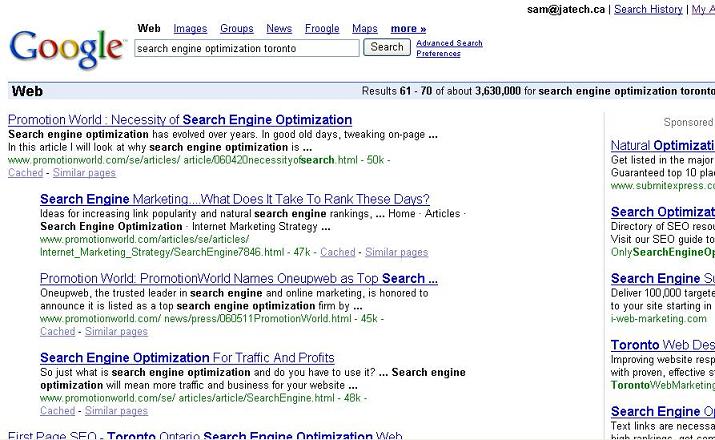This screenshot has height=440, width=715.
Task: Open 'Search Engine Optimization For Traffic And Profits' result
Action: pyautogui.click(x=187, y=357)
